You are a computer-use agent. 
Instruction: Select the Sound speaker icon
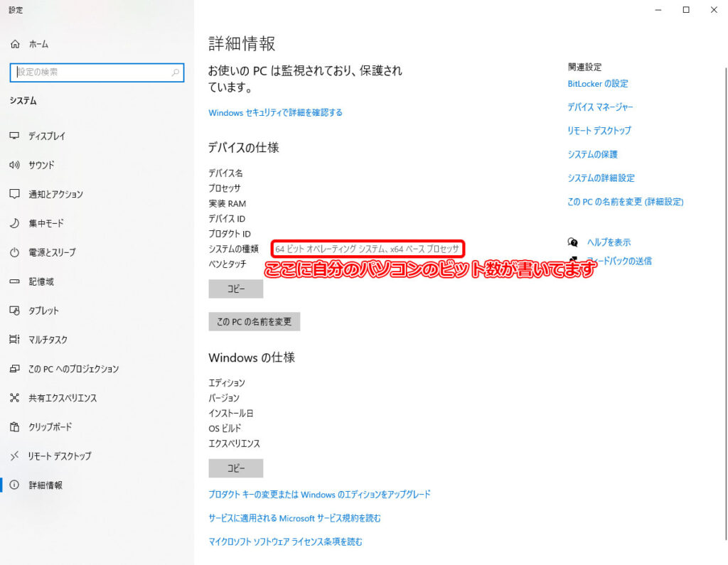15,165
